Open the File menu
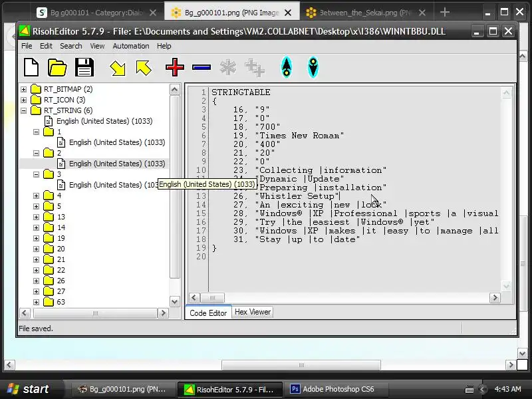 27,46
